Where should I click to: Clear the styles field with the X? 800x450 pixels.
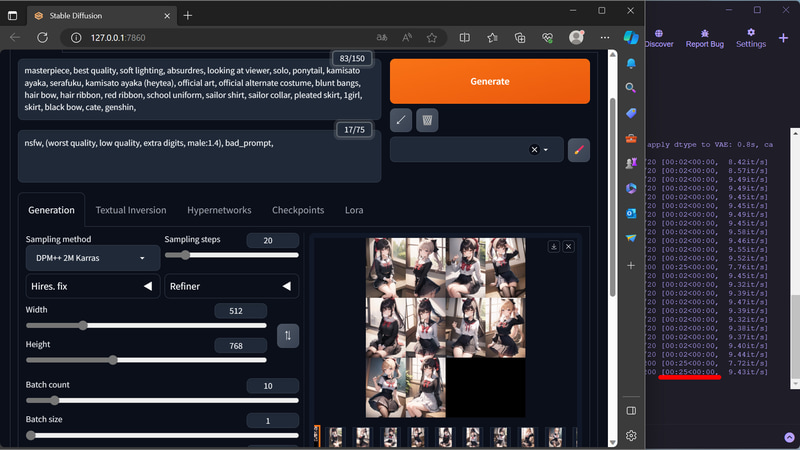(534, 149)
